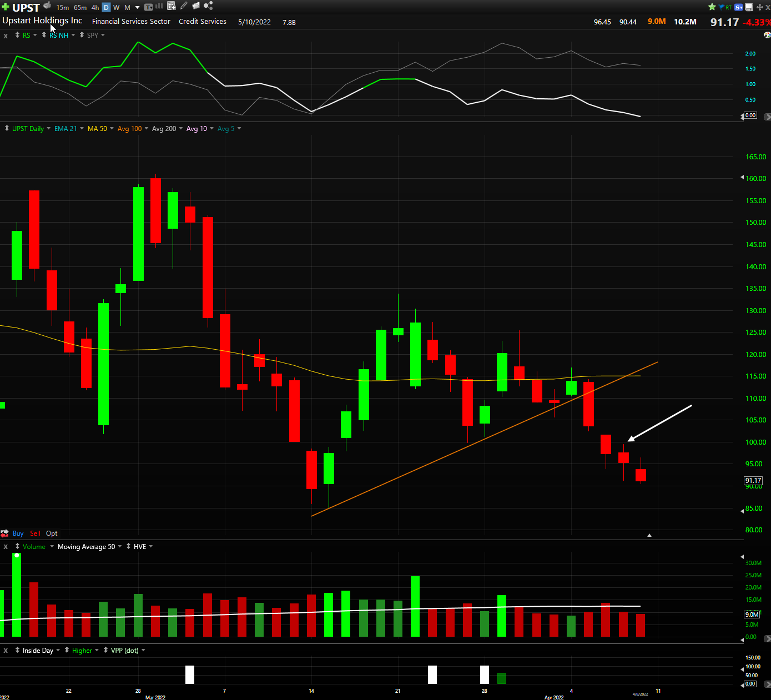Image resolution: width=771 pixels, height=700 pixels.
Task: Click the green plus add-chart icon
Action: pyautogui.click(x=6, y=7)
